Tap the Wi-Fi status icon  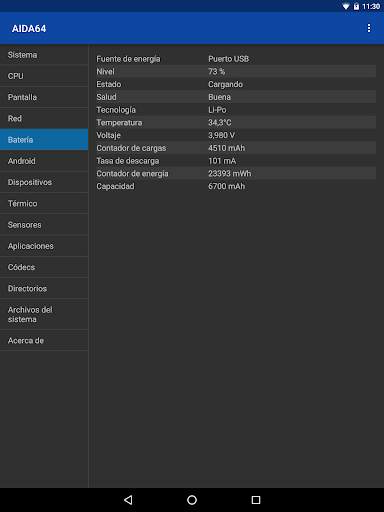pos(346,6)
